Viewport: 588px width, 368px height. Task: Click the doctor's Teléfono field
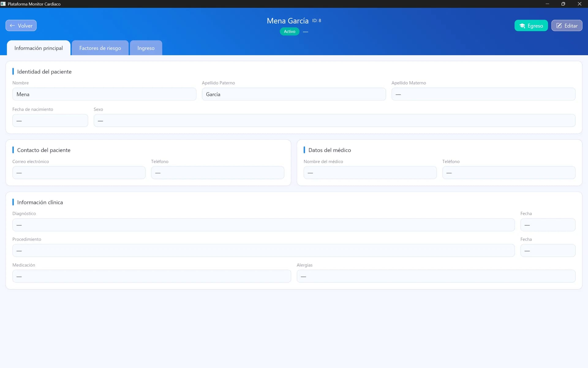pyautogui.click(x=509, y=173)
